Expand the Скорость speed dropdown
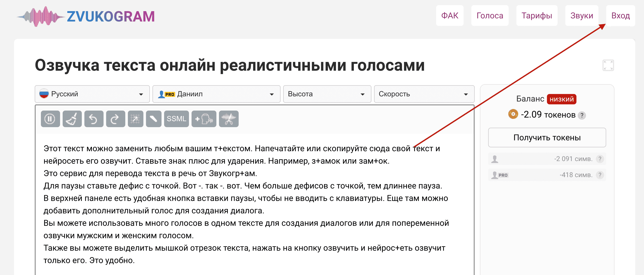Viewport: 644px width, 275px height. point(424,94)
